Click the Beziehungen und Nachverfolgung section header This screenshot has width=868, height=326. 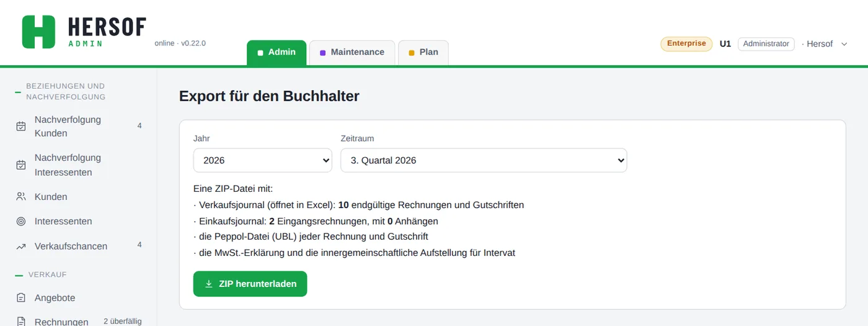66,91
